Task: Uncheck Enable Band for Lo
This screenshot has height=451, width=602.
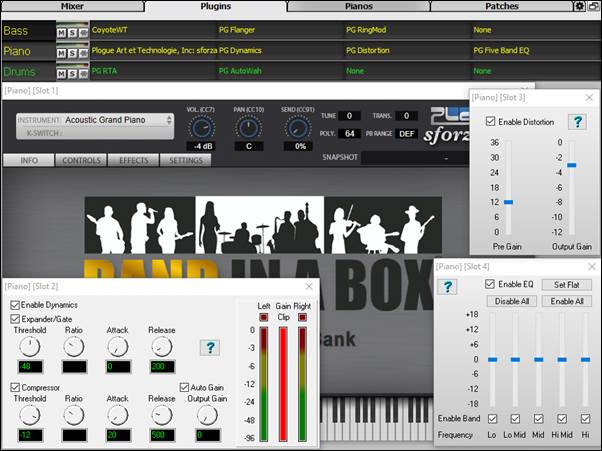Action: pyautogui.click(x=492, y=418)
